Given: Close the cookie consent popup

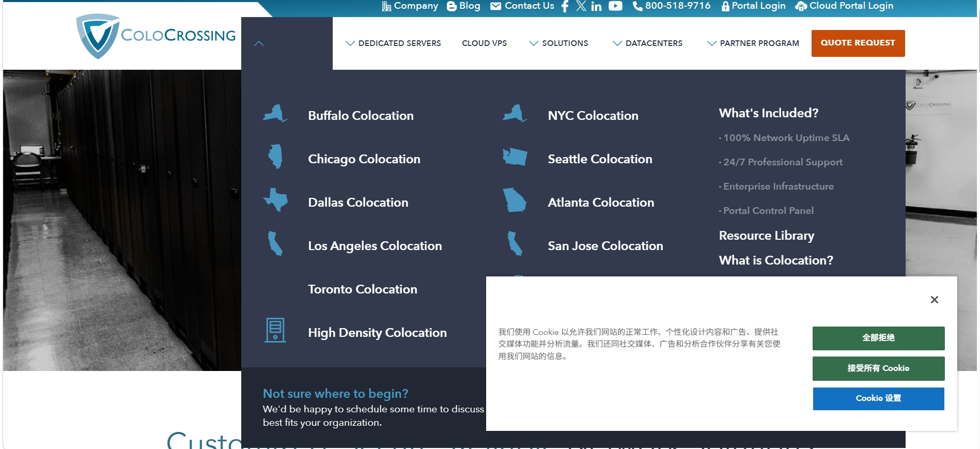Looking at the screenshot, I should pos(934,300).
